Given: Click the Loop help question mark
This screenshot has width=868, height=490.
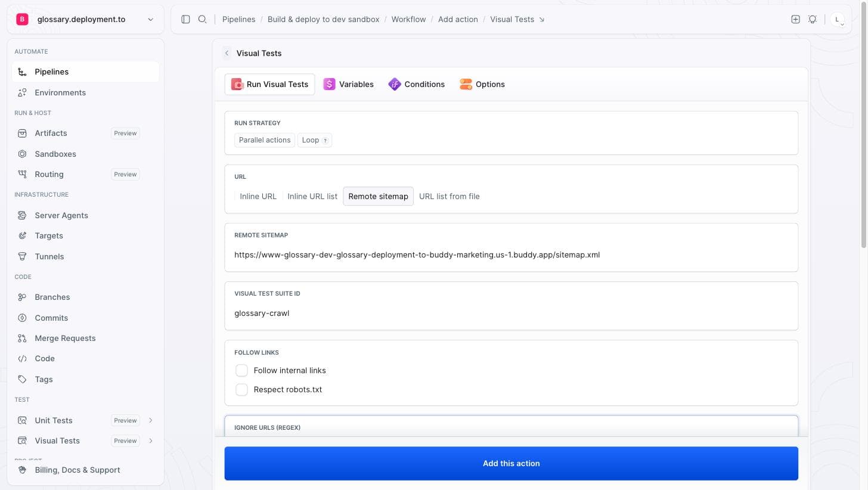Looking at the screenshot, I should (x=325, y=141).
